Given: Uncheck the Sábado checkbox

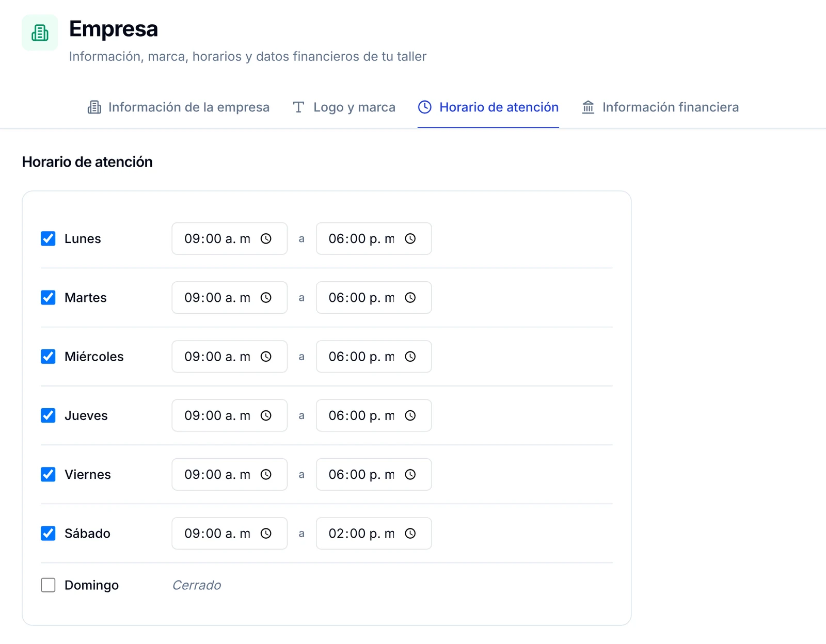Looking at the screenshot, I should pyautogui.click(x=48, y=533).
